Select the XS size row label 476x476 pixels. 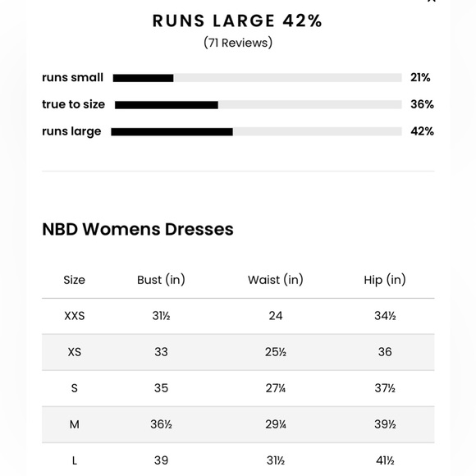75,352
